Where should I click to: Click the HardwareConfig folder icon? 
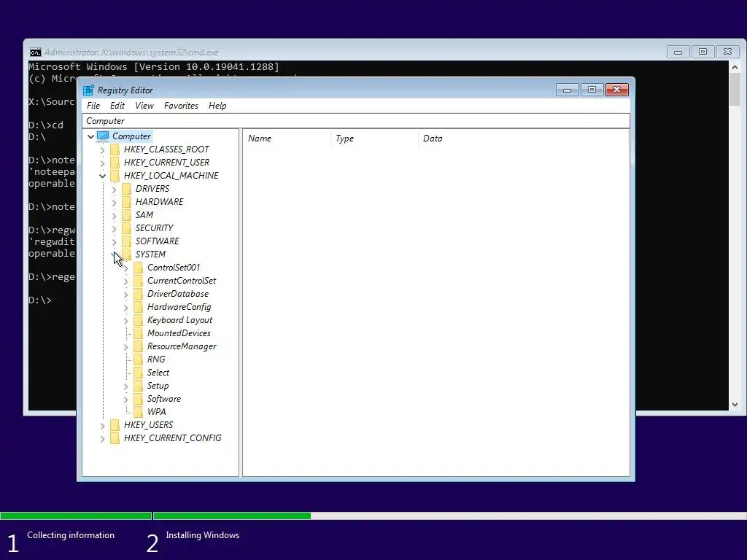click(x=138, y=307)
